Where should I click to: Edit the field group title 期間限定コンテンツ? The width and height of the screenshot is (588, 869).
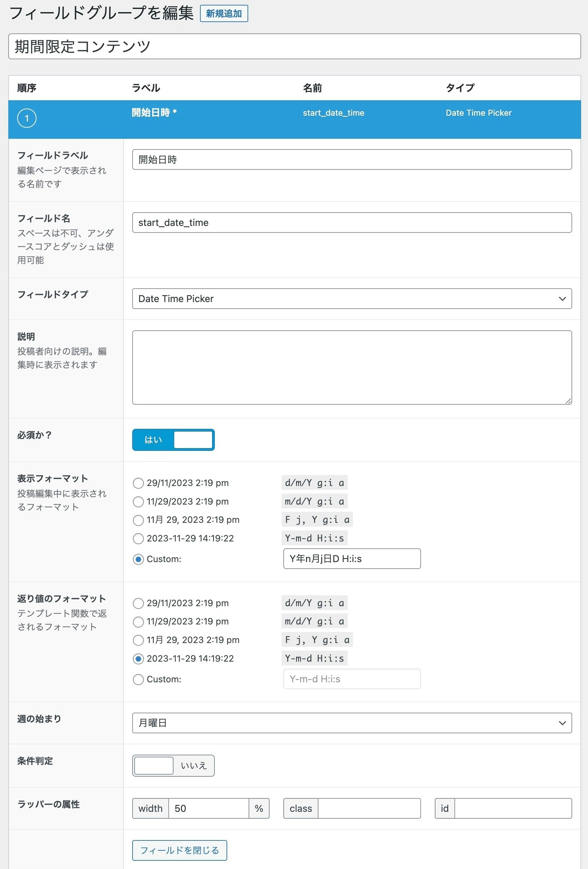tap(294, 46)
